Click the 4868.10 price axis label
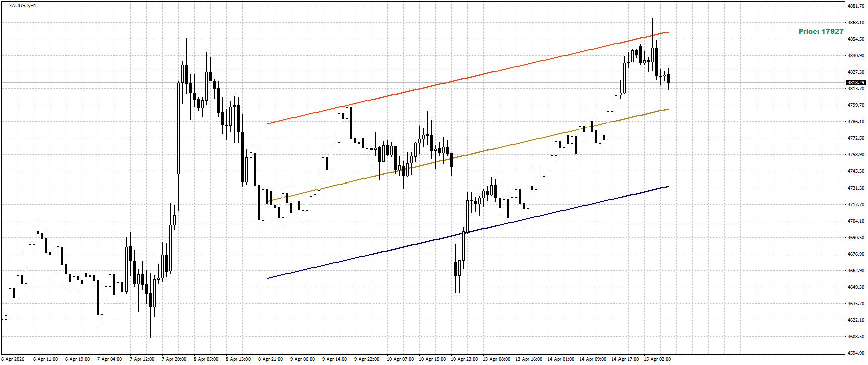This screenshot has width=868, height=365. pyautogui.click(x=856, y=23)
